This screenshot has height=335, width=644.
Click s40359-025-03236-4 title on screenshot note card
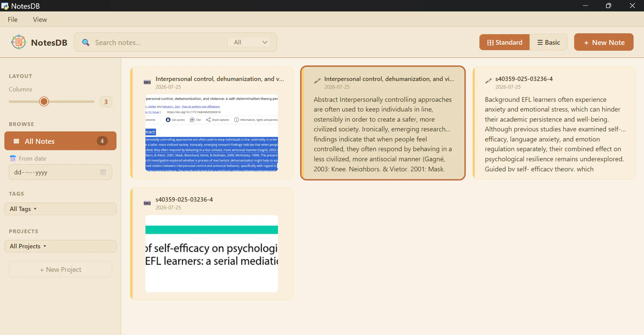point(184,199)
